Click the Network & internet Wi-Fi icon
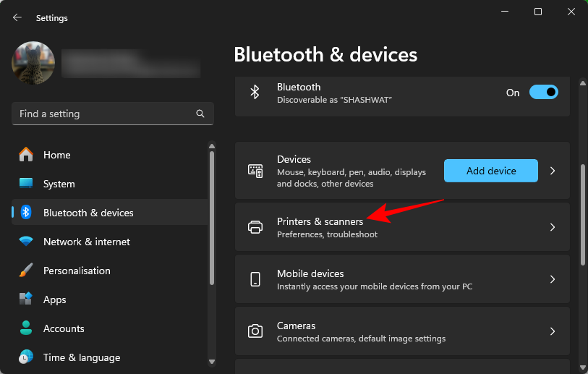Image resolution: width=588 pixels, height=374 pixels. tap(26, 242)
